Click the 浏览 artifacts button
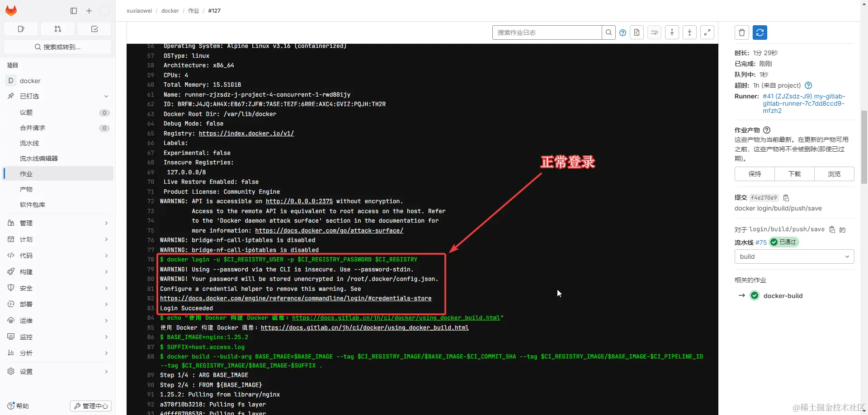This screenshot has height=415, width=868. (x=834, y=174)
